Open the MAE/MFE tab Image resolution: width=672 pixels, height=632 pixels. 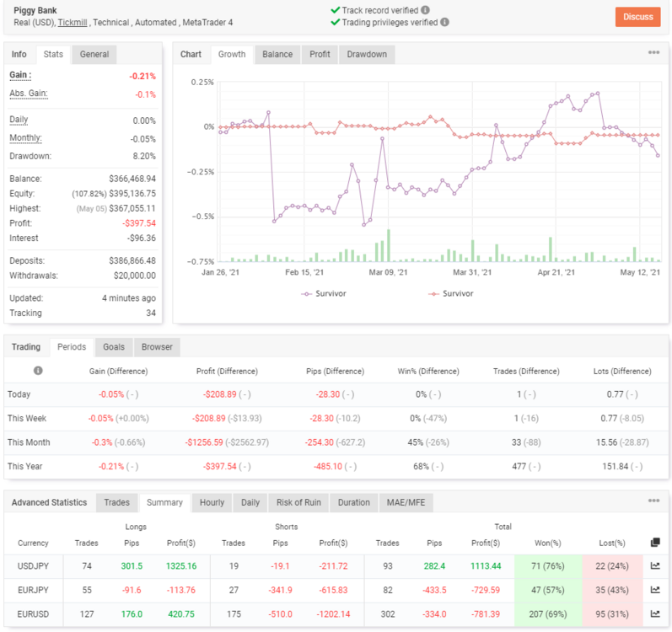[406, 502]
